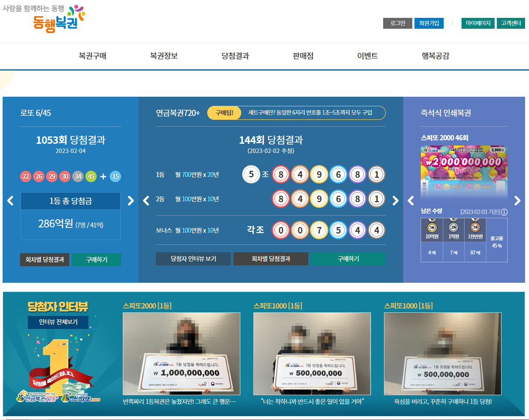
Task: View 연금복권 회차별 당첨결과
Action: tap(271, 259)
